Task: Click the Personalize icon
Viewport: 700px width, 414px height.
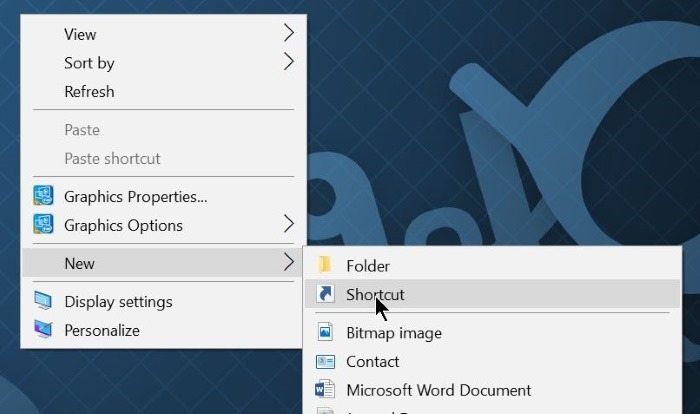Action: click(44, 329)
